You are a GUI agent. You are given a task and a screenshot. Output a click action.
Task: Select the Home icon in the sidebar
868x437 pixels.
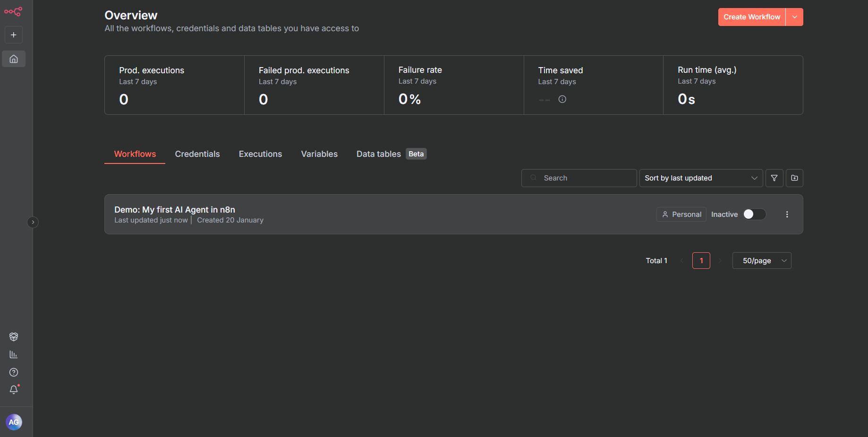(13, 59)
